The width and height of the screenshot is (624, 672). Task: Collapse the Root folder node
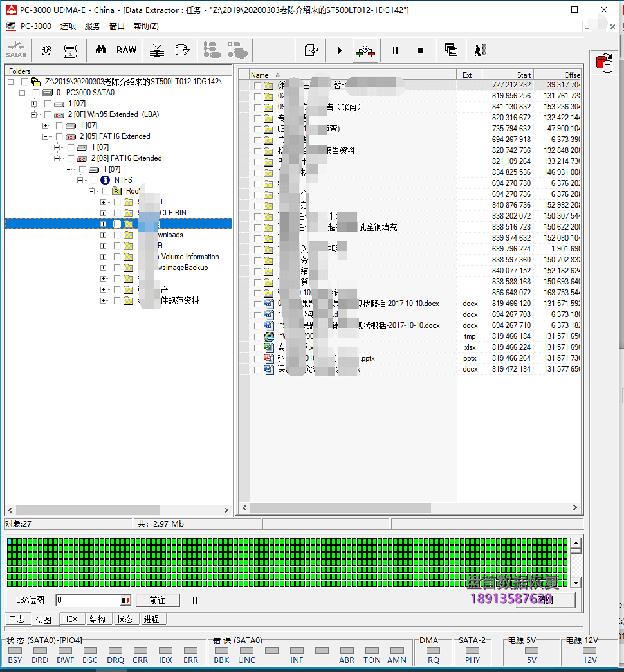click(x=91, y=191)
